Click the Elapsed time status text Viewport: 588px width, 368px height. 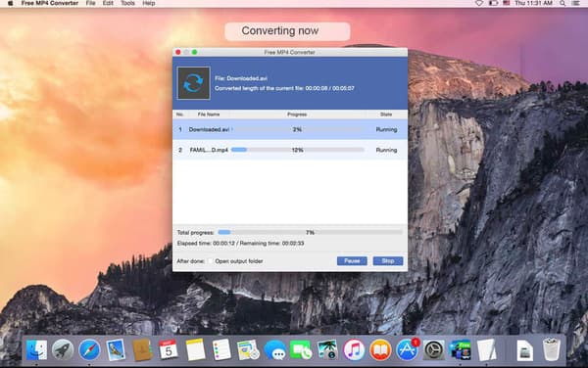pyautogui.click(x=240, y=244)
